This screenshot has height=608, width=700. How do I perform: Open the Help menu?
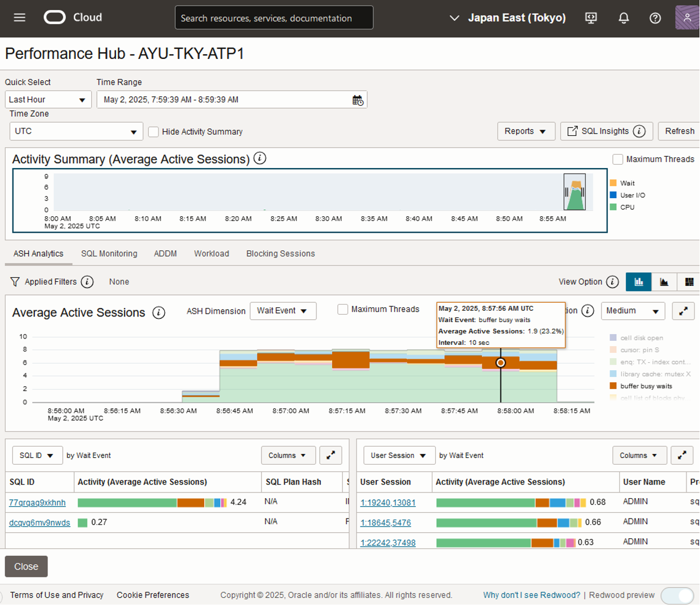(x=655, y=18)
